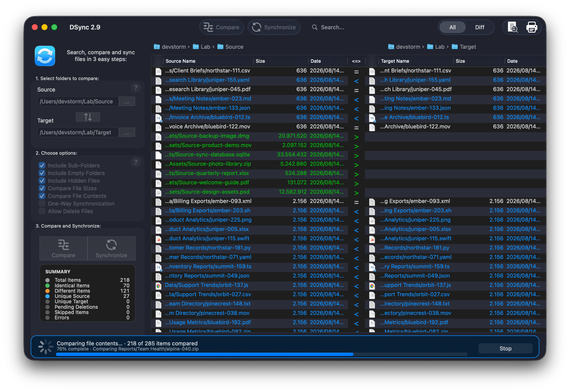Click direction arrow for Source-product-demo.mov
This screenshot has width=570, height=392.
(x=356, y=146)
